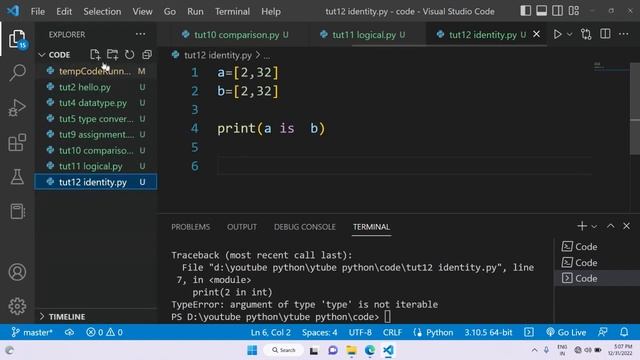The image size is (640, 360).
Task: Split the editor to the right
Action: (x=605, y=34)
